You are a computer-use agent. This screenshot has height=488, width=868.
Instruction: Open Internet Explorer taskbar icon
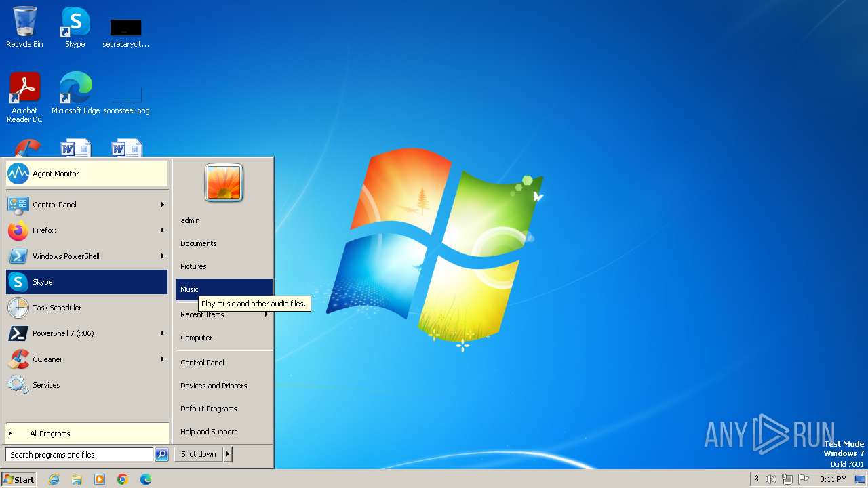54,479
